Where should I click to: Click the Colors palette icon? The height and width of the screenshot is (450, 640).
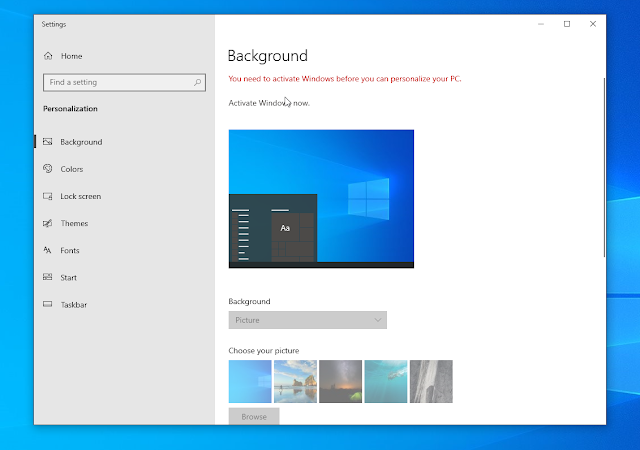click(x=48, y=169)
